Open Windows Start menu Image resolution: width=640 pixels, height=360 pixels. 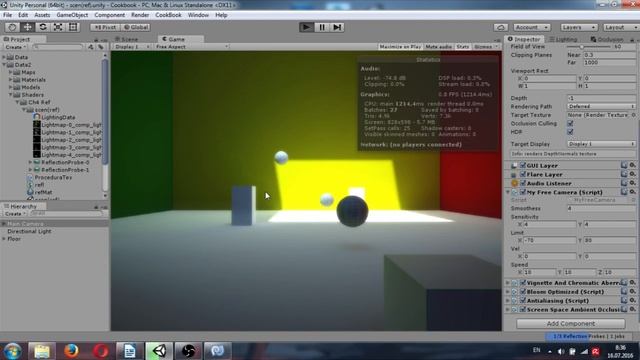[13, 351]
